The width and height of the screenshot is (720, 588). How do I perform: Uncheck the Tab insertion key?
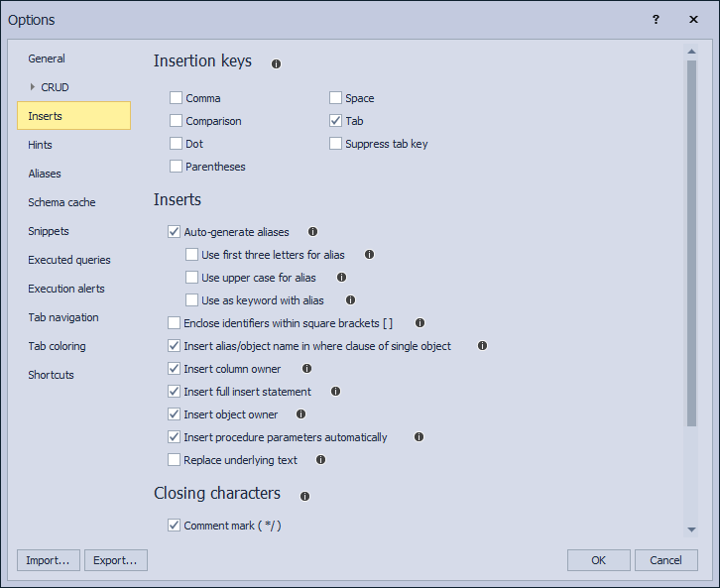pos(335,121)
